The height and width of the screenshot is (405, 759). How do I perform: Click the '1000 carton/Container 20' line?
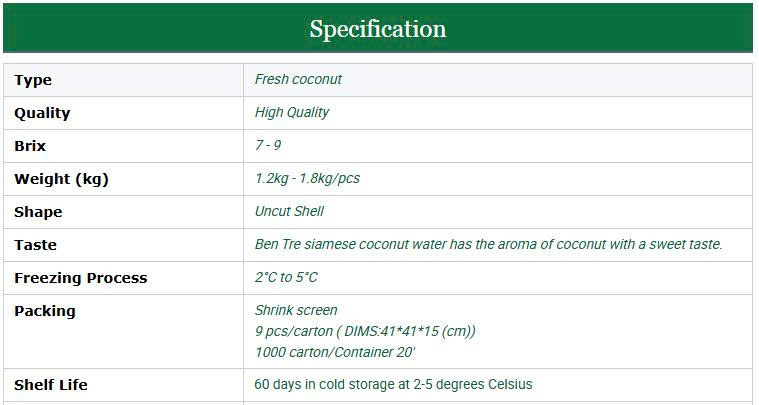(x=335, y=352)
